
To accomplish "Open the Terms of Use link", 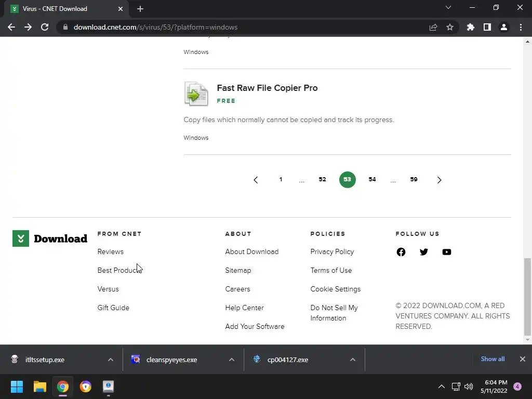I will click(331, 270).
